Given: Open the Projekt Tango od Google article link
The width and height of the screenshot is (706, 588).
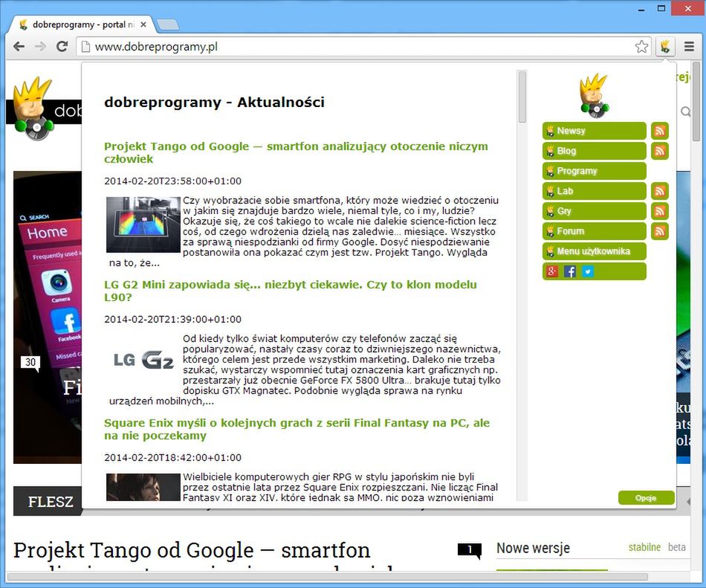Looking at the screenshot, I should point(296,152).
